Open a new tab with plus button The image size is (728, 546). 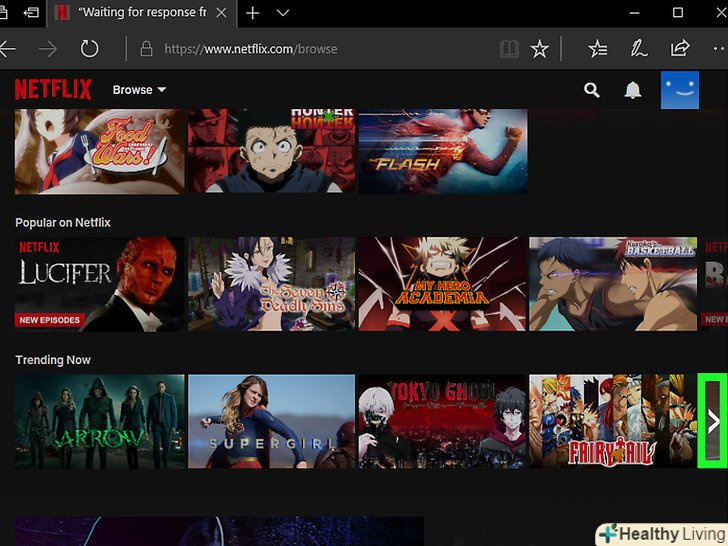[252, 13]
